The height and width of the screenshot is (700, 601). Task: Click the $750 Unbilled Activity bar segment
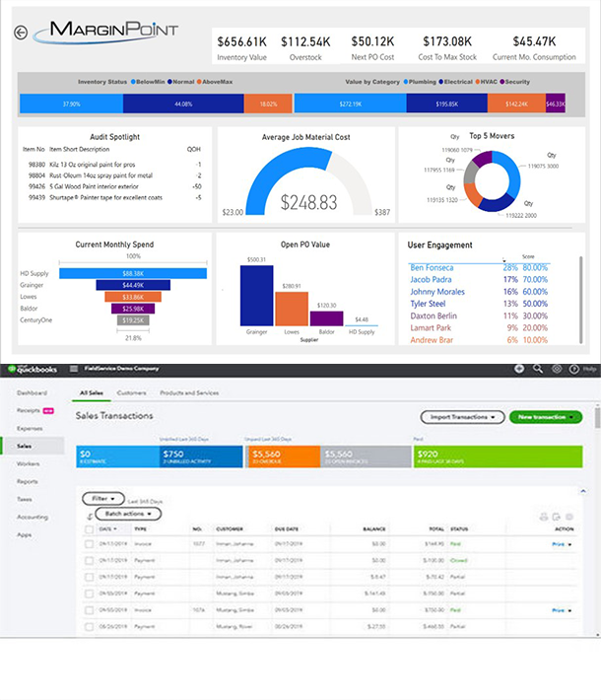(201, 456)
